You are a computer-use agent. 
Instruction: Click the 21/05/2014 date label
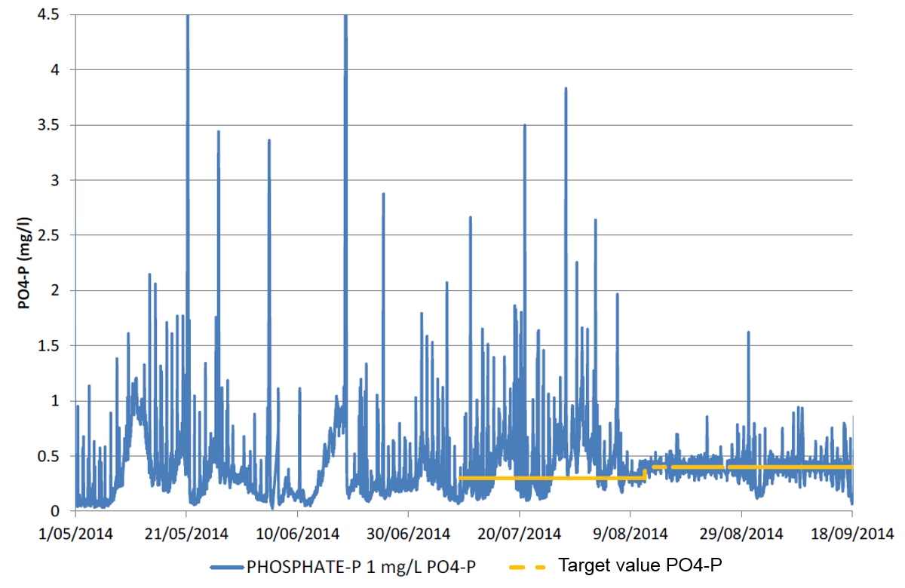[x=187, y=534]
